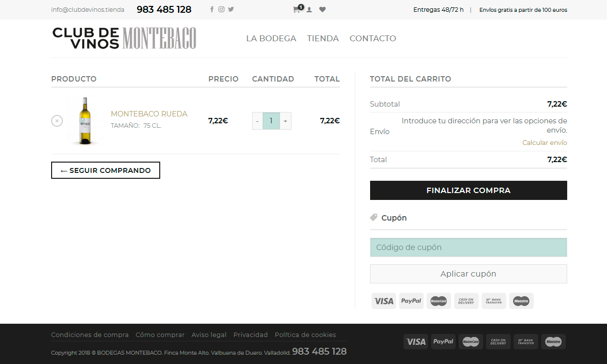Click the Club de Vinos Montebaco logo
The image size is (607, 364).
[124, 38]
